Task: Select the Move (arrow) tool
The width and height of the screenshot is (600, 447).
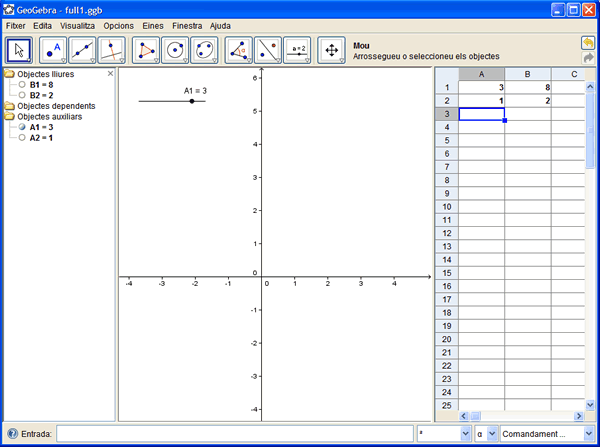Action: [20, 50]
